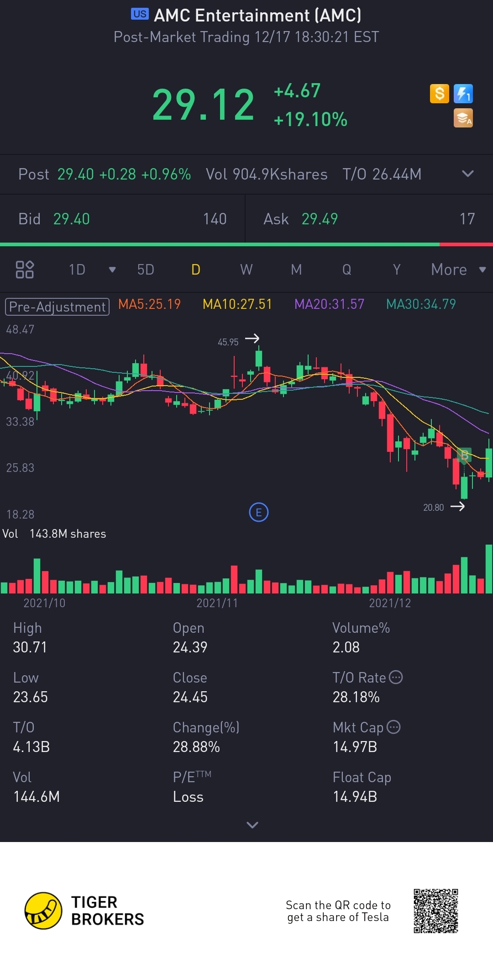Tap the Low 23.65 value
The width and height of the screenshot is (493, 980).
(30, 697)
